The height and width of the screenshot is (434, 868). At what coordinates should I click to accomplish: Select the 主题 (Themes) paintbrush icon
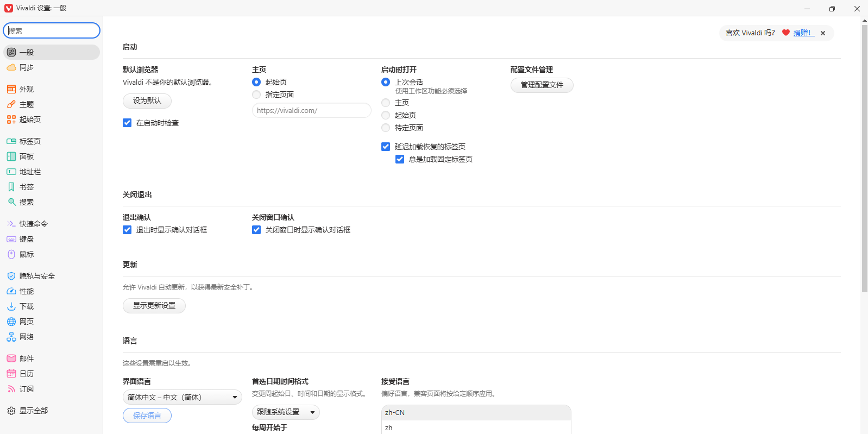(11, 104)
